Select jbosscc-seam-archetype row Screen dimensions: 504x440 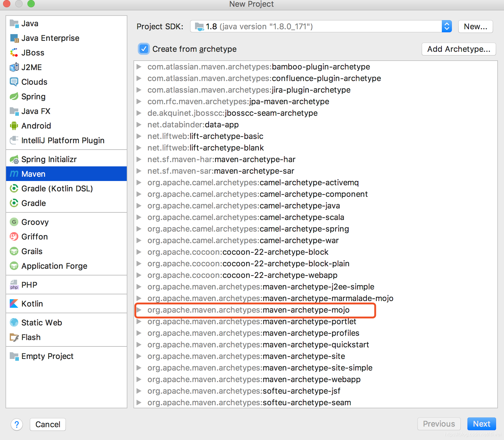point(316,113)
